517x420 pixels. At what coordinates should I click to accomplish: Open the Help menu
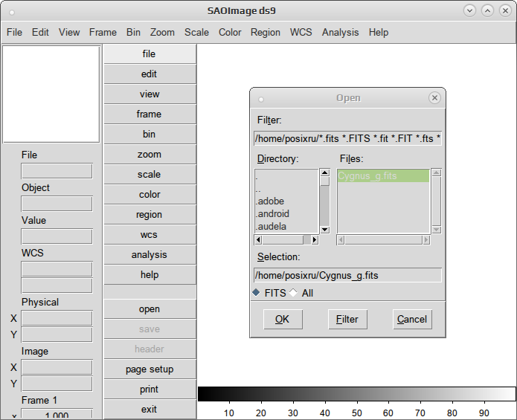(x=379, y=32)
